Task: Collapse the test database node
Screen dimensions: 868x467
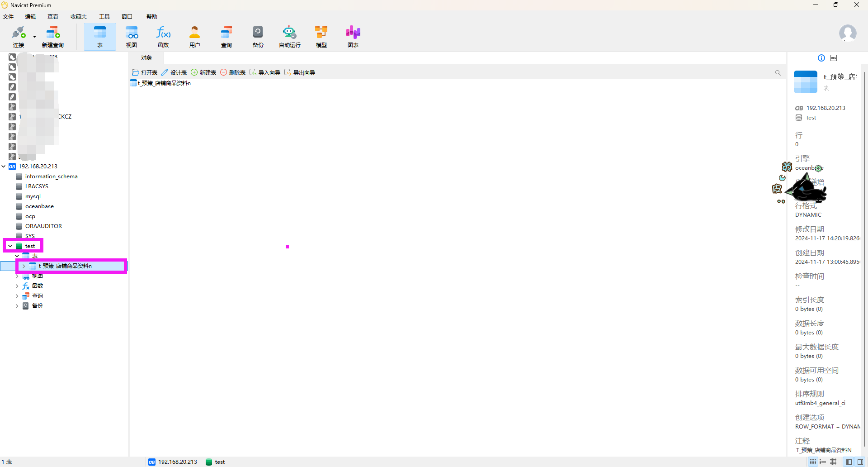Action: pyautogui.click(x=10, y=246)
